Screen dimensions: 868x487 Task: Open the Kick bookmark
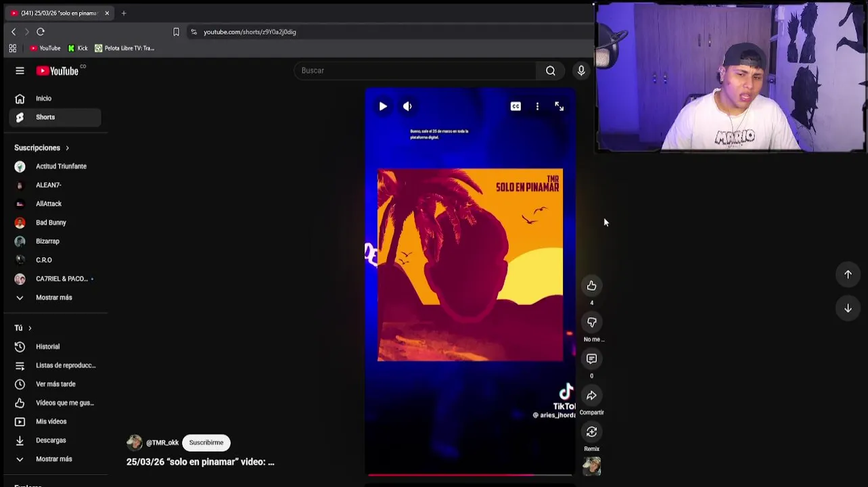tap(78, 48)
